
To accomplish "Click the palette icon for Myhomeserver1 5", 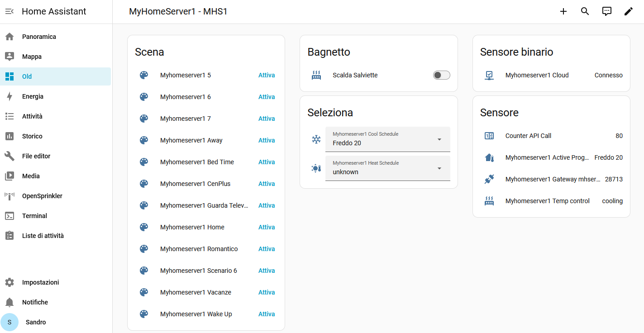I will pos(144,75).
